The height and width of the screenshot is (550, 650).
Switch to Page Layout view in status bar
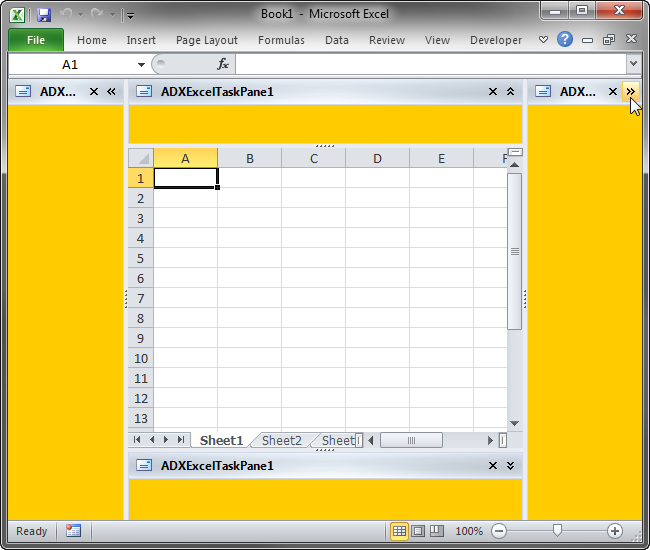418,531
